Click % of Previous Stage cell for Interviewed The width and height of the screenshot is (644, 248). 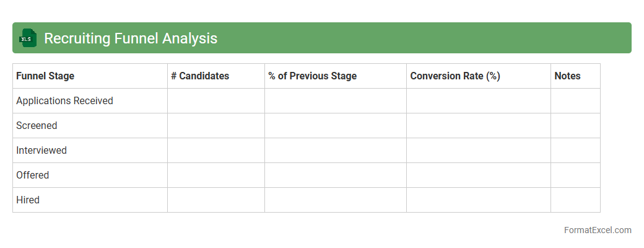point(335,151)
